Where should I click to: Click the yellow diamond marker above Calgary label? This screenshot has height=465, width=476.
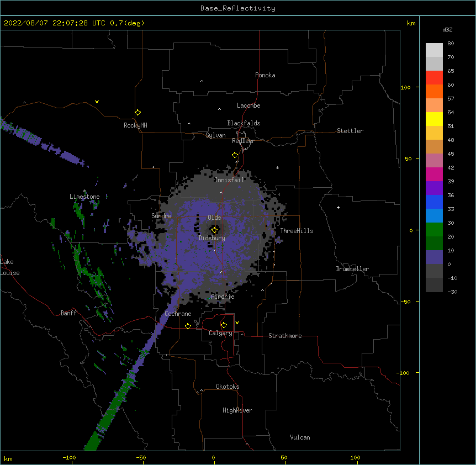pos(224,325)
